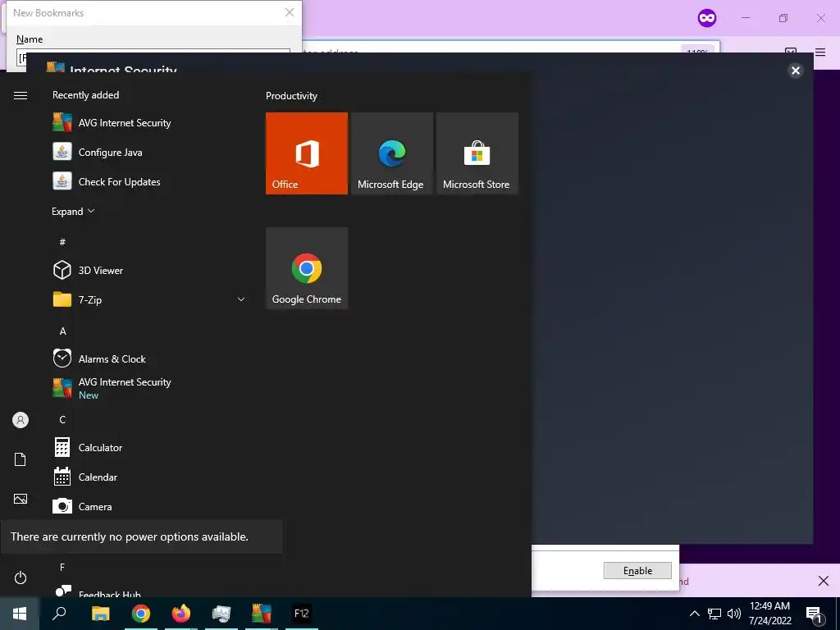Image resolution: width=840 pixels, height=630 pixels.
Task: Launch Configure Java from Recently added
Action: pos(97,152)
